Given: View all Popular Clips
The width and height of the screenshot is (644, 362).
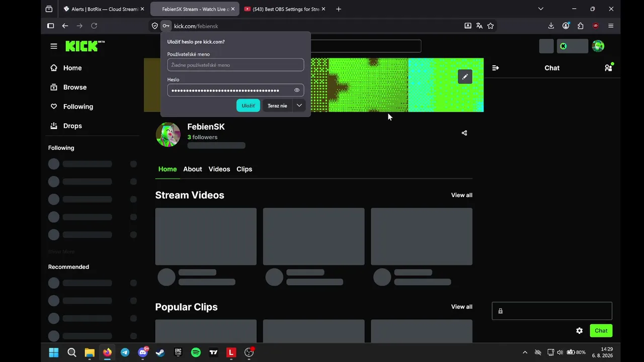Looking at the screenshot, I should pyautogui.click(x=462, y=307).
